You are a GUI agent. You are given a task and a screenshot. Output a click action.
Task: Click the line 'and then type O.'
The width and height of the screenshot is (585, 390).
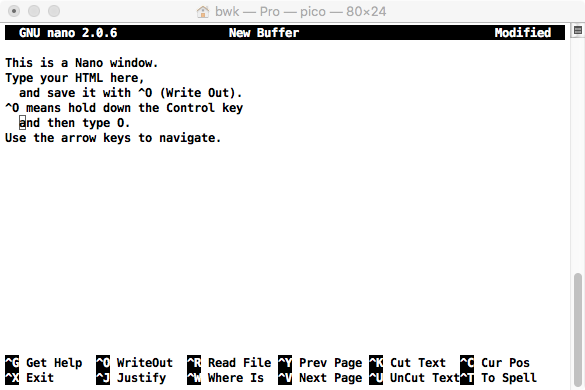pos(74,123)
